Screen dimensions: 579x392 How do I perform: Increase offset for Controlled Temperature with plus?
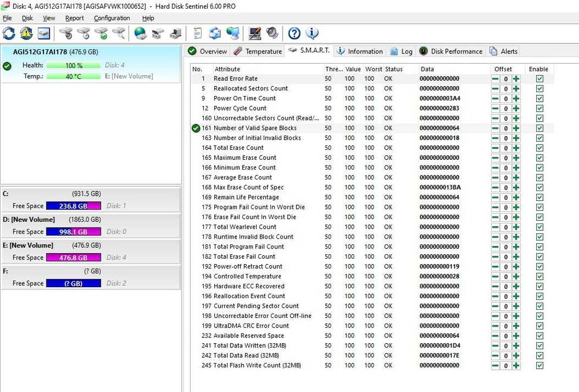pos(516,276)
